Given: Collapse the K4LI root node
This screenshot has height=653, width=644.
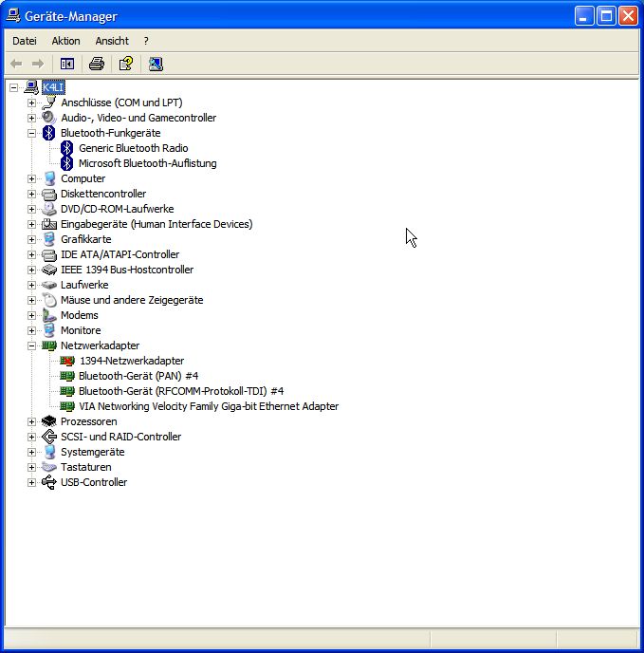Looking at the screenshot, I should coord(13,87).
